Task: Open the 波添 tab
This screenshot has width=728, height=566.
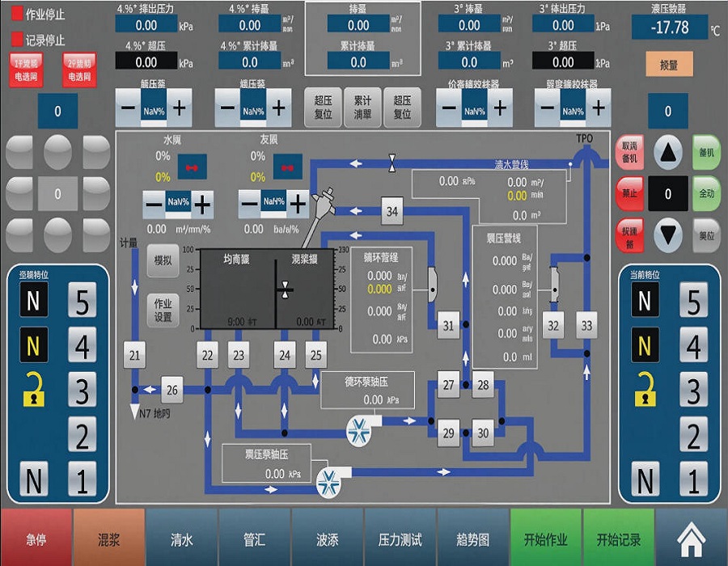Action: (x=328, y=537)
